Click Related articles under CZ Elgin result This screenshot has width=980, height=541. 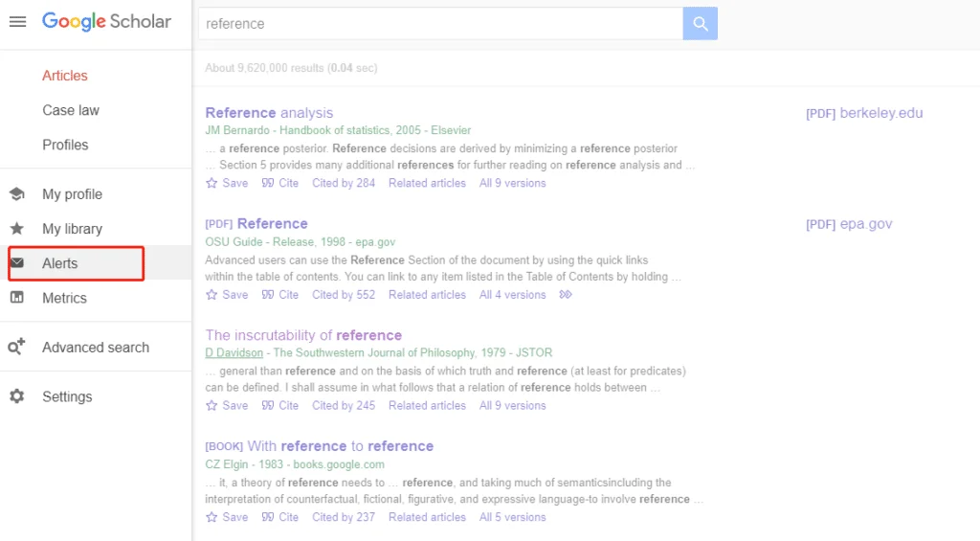point(427,517)
